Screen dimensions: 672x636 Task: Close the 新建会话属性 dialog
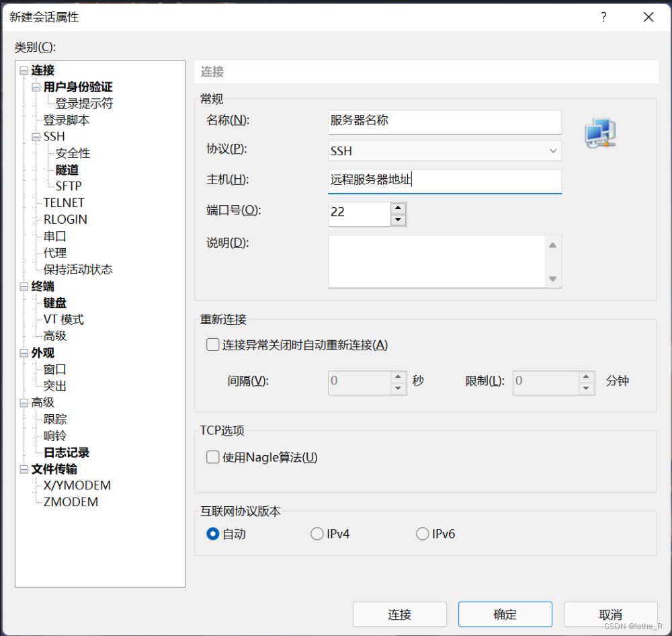(648, 17)
